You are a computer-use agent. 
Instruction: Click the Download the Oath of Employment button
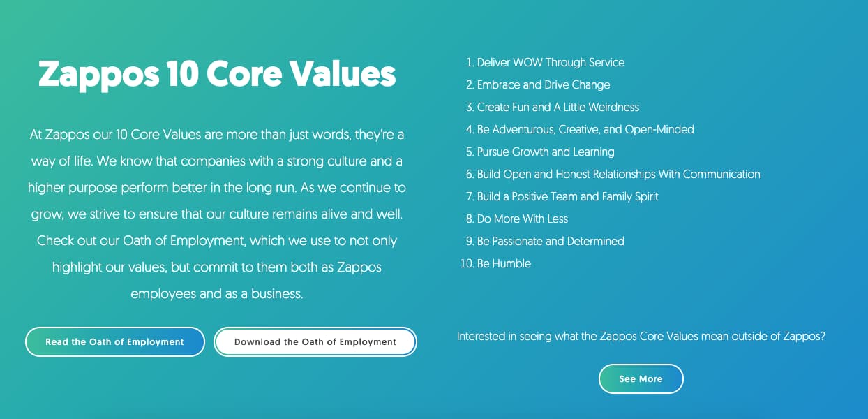click(x=315, y=341)
